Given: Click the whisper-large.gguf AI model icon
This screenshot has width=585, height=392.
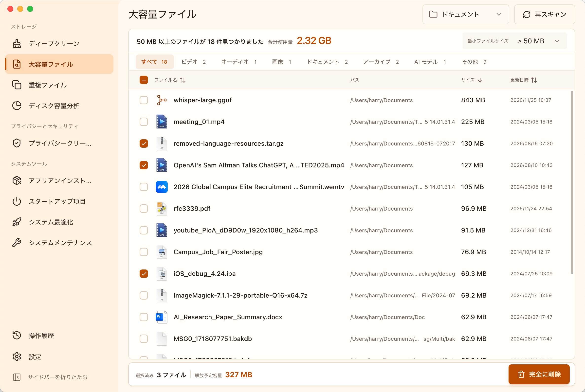Looking at the screenshot, I should point(162,100).
